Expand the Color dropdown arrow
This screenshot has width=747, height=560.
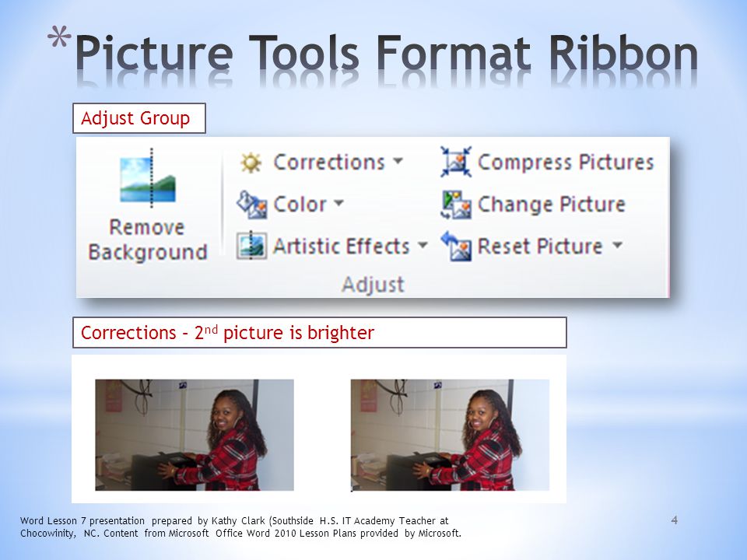338,203
